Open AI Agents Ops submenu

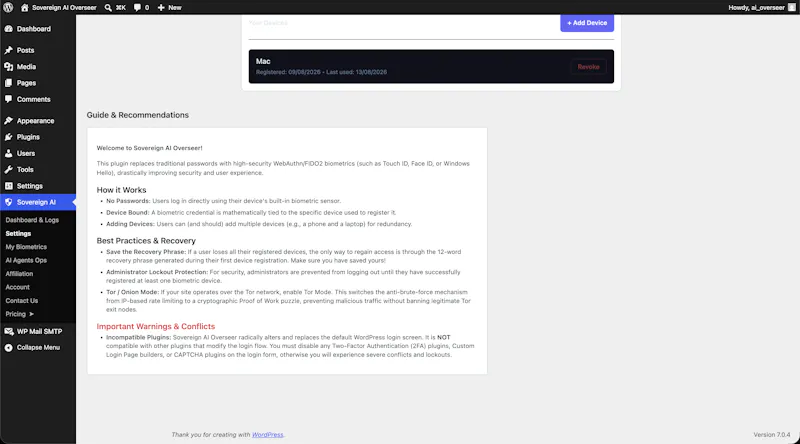coord(26,260)
